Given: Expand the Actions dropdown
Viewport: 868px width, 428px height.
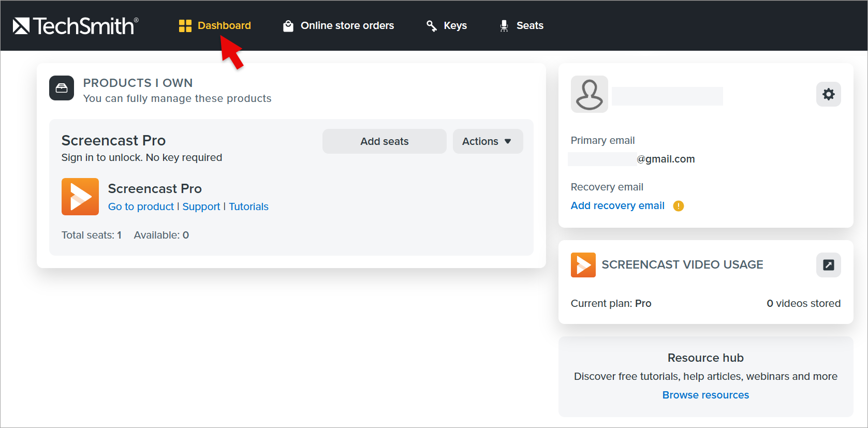Looking at the screenshot, I should coord(488,141).
